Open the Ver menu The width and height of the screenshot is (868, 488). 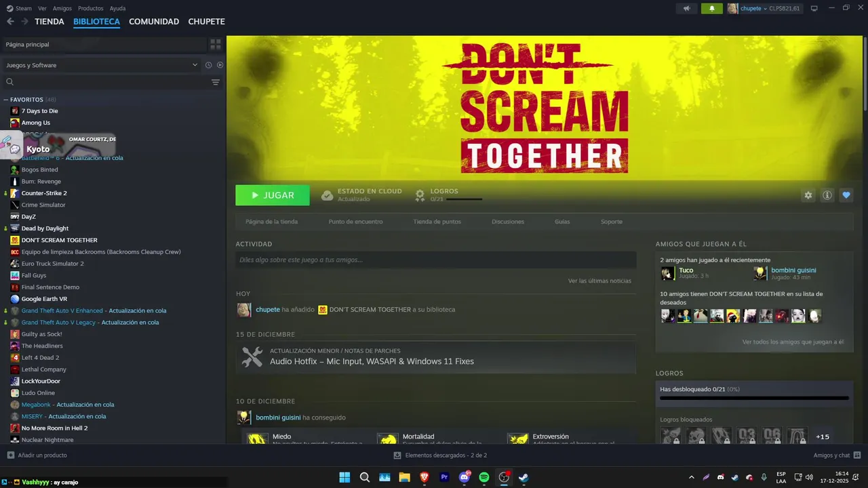coord(42,8)
